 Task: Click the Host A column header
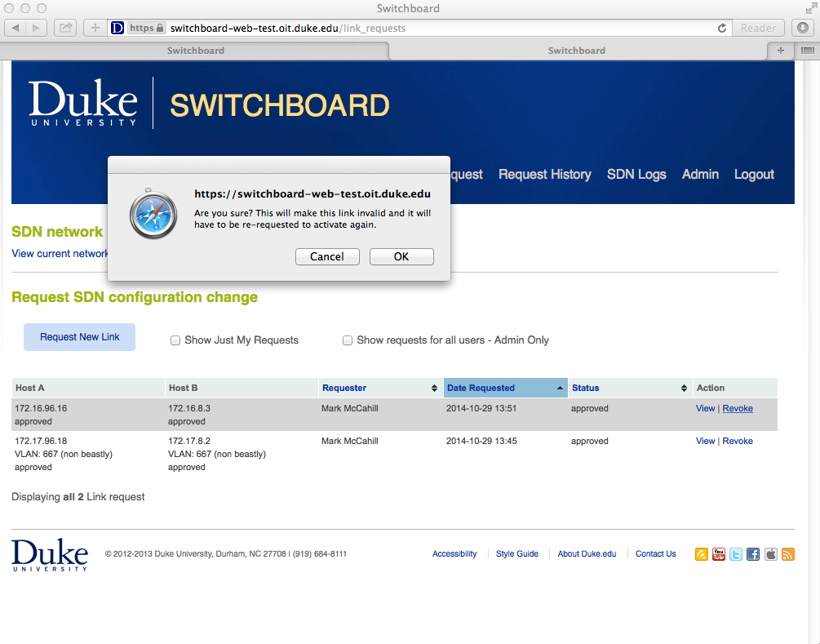pos(88,388)
